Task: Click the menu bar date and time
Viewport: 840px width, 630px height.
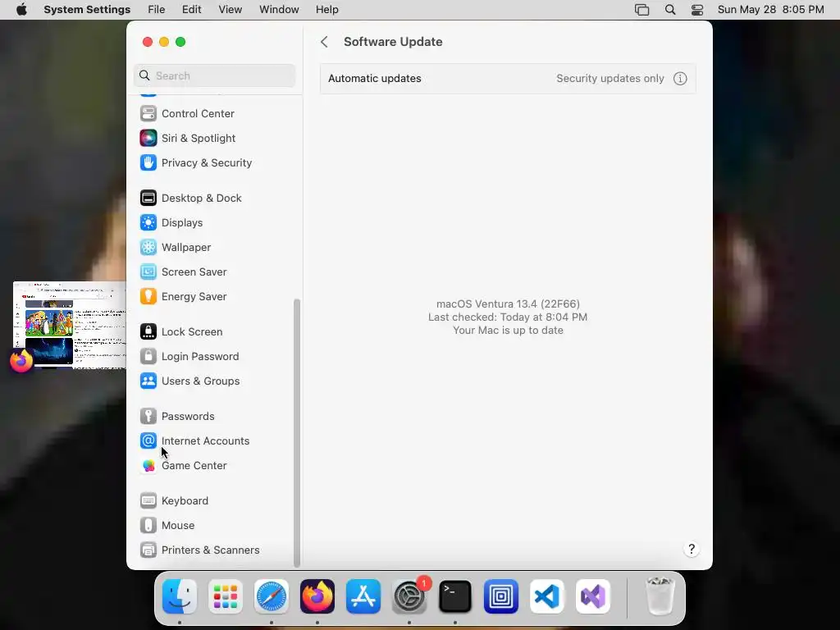Action: point(770,10)
